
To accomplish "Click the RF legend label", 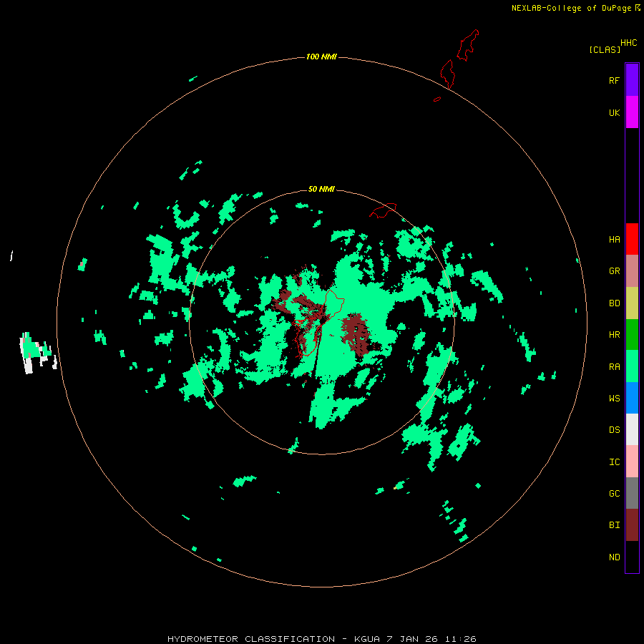I will tap(614, 80).
